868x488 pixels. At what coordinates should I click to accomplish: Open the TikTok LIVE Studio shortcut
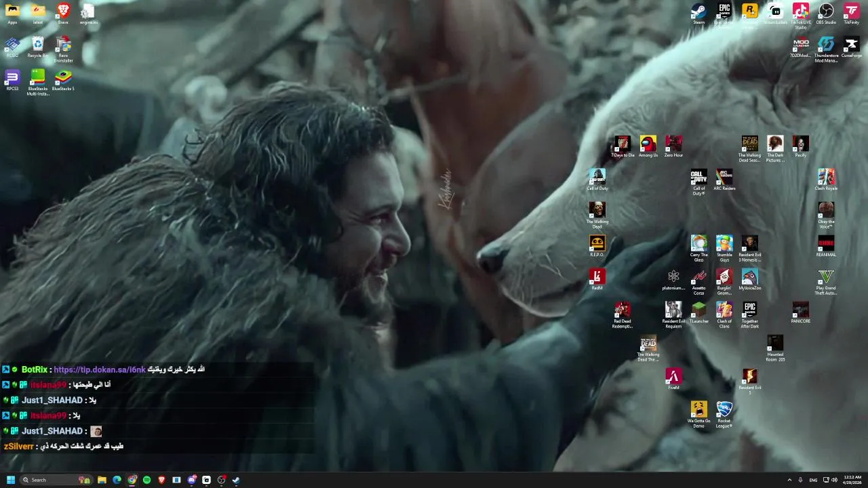click(801, 15)
